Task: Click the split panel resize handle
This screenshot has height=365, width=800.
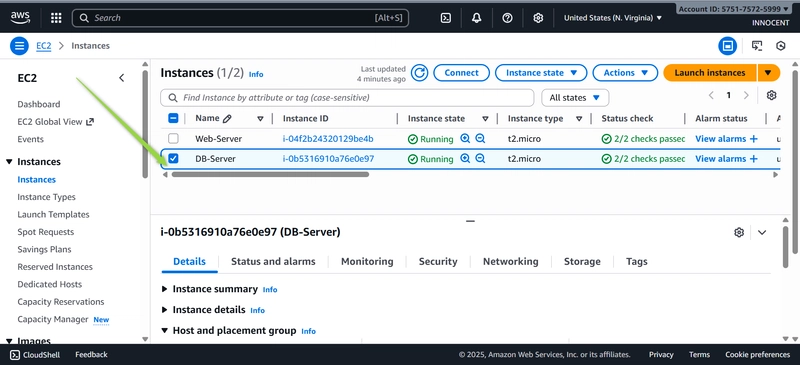Action: tap(470, 222)
